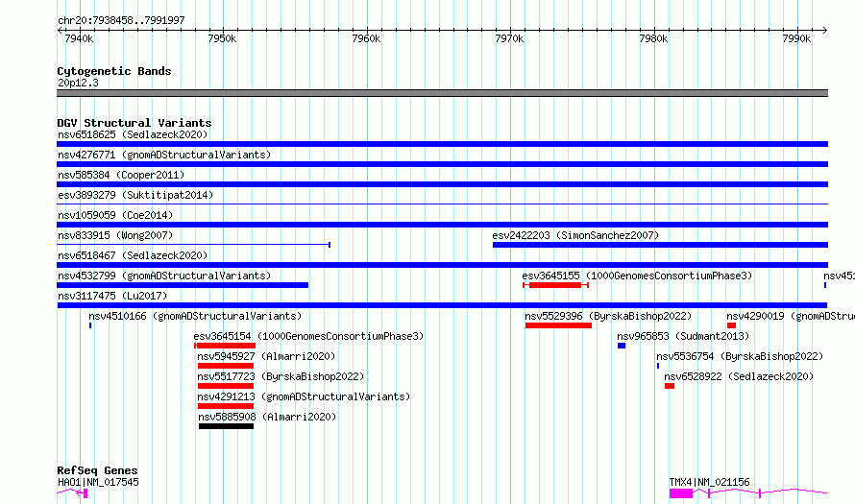Select nsv4291213 gnomAD variant label
Image resolution: width=855 pixels, height=504 pixels.
304,396
